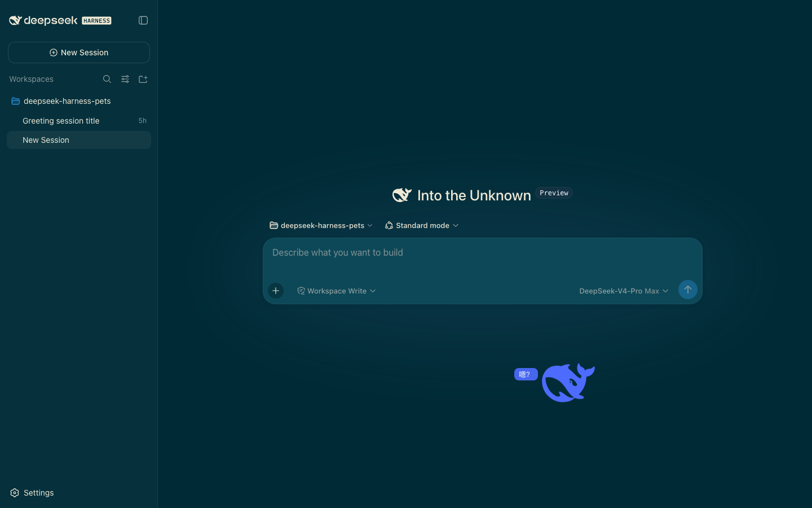
Task: Click the HARNESS badge in the header
Action: coord(97,21)
